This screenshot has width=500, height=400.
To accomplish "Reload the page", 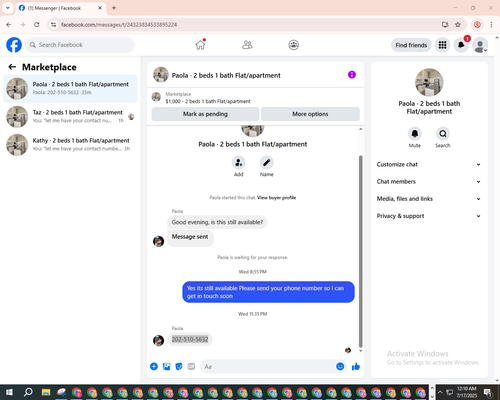I will 37,25.
